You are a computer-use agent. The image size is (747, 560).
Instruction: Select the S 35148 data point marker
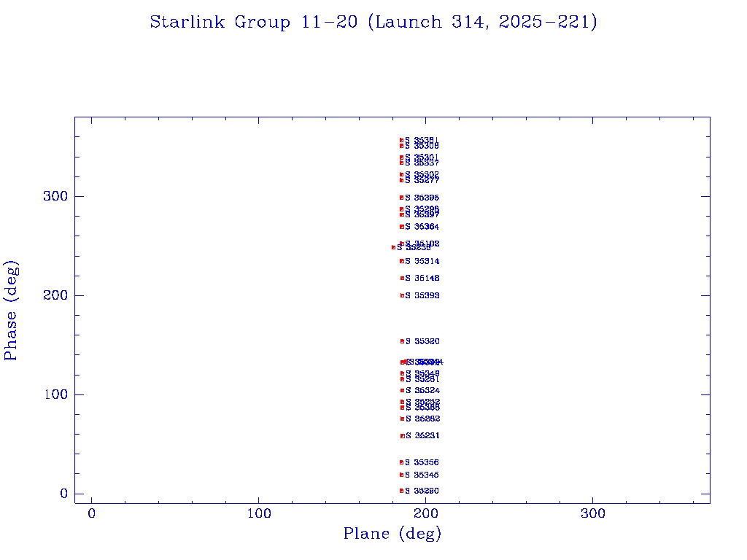(402, 278)
